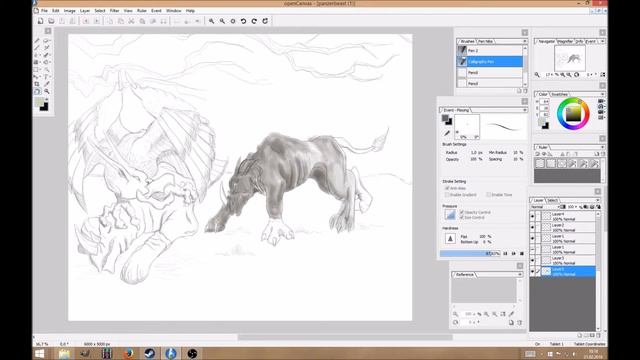Delete the brush with the Brushes trash icon
Viewport: 640px width, 360px height.
point(525,91)
